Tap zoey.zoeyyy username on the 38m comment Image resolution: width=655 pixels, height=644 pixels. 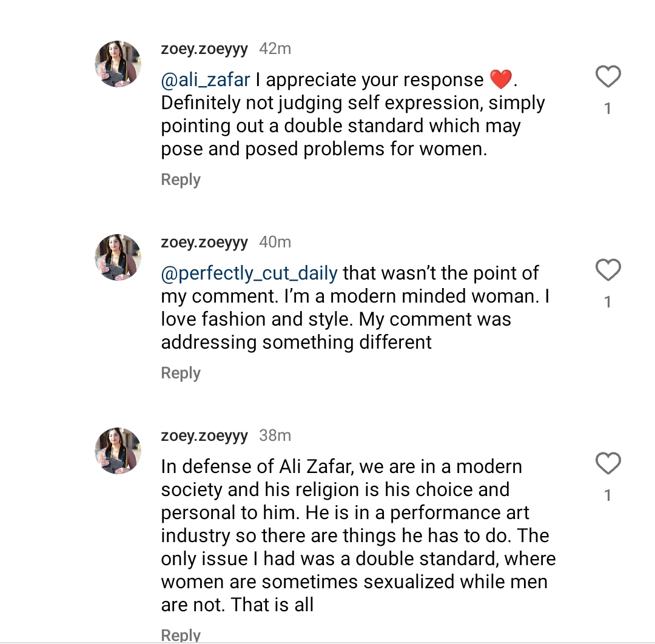tap(204, 435)
